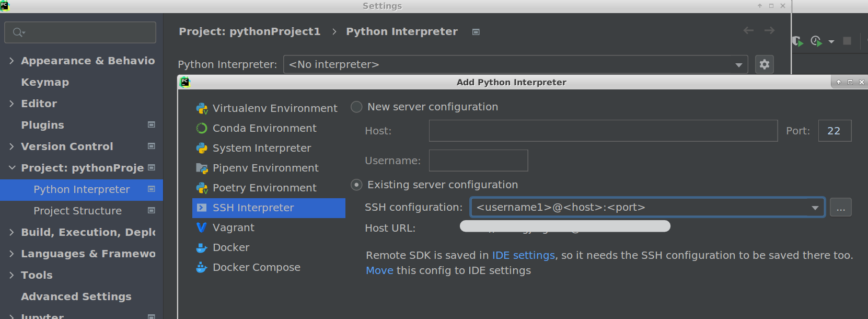Click the interpreter settings gear icon
The image size is (868, 319).
click(764, 64)
